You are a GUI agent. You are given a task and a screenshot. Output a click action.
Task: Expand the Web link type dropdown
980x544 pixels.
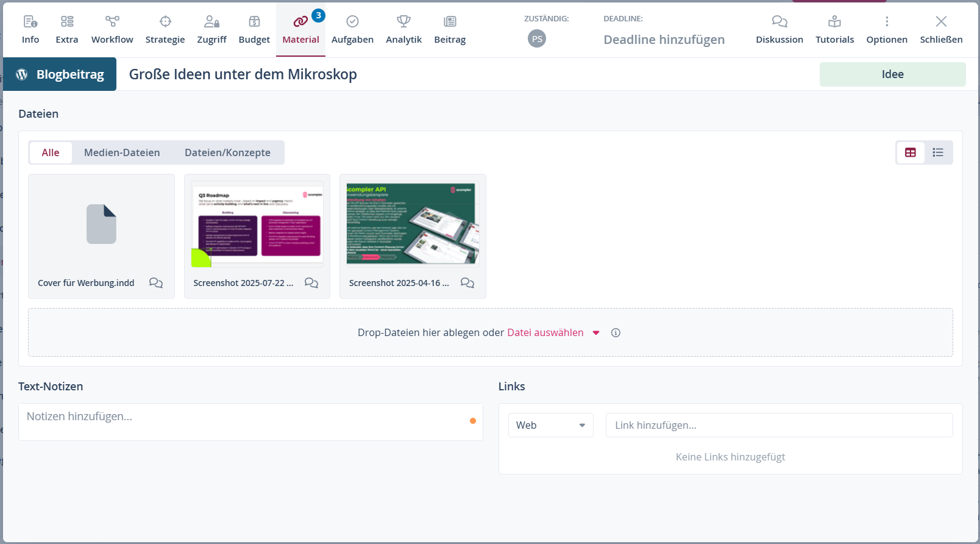550,425
